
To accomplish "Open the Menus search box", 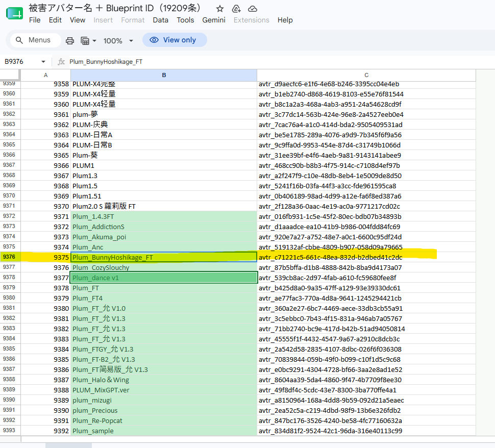I will (35, 40).
